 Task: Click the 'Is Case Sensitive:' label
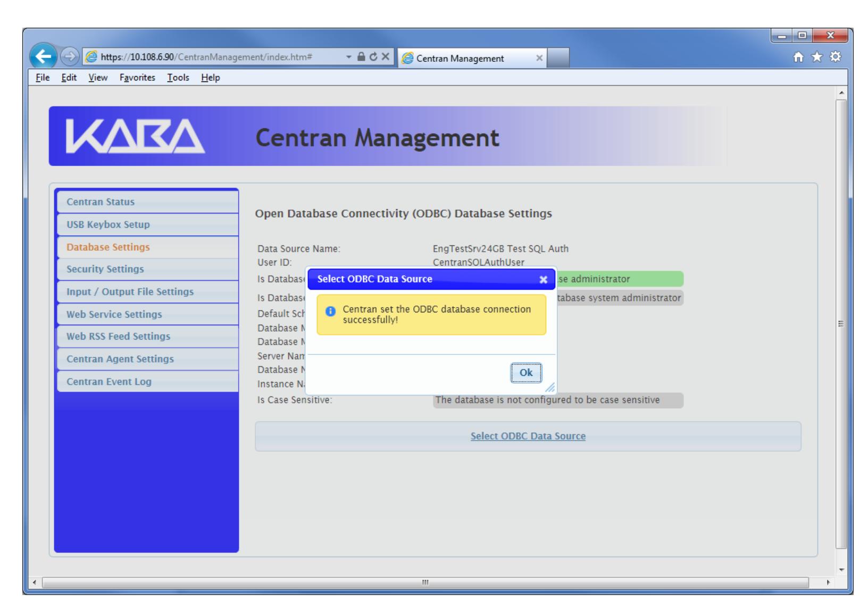[295, 400]
